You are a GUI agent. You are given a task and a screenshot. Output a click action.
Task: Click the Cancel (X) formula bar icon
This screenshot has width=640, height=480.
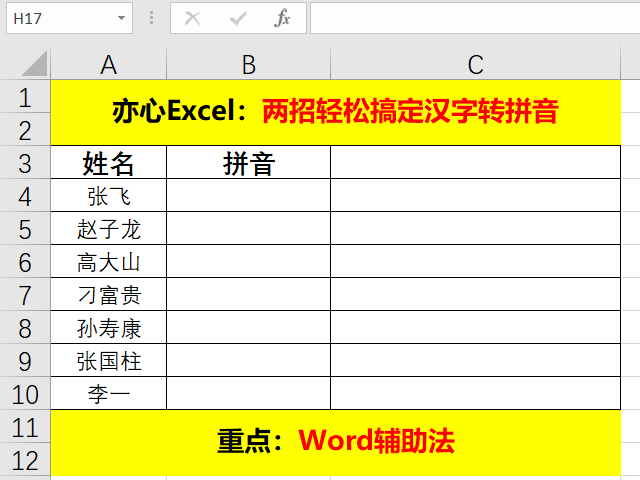[192, 18]
